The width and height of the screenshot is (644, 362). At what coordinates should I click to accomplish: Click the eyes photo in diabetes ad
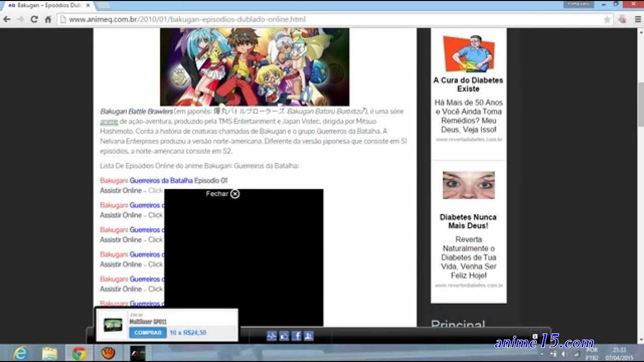point(468,185)
